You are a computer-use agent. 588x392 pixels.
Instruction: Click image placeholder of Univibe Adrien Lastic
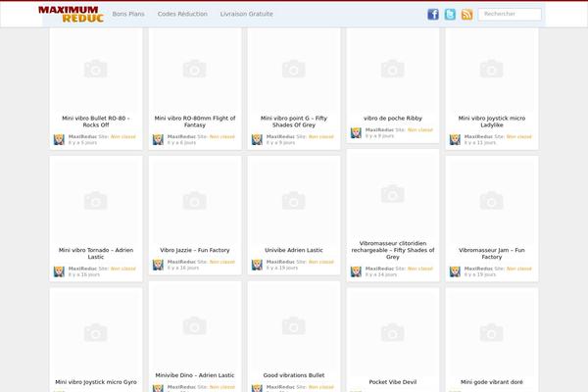294,201
